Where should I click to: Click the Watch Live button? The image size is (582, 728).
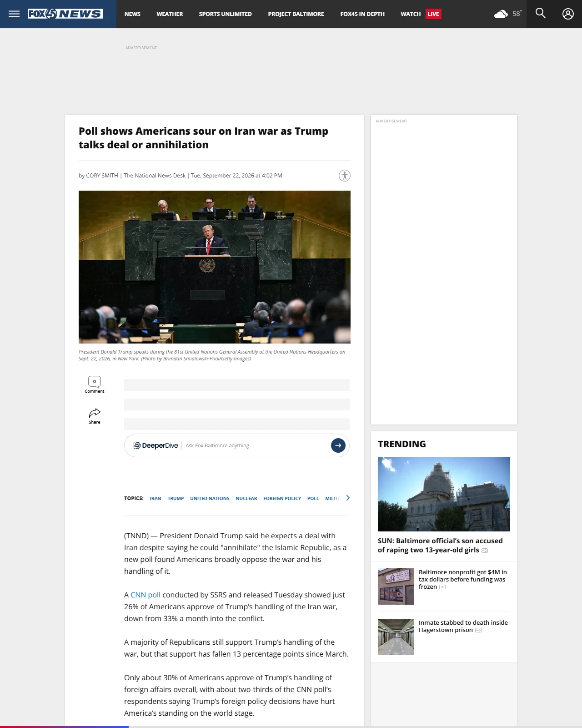click(x=421, y=14)
